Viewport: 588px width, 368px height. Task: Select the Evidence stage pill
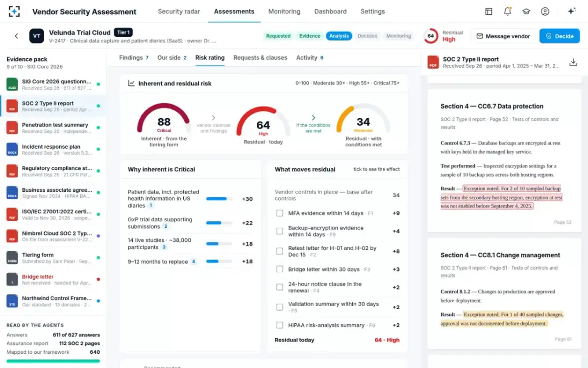tap(310, 36)
